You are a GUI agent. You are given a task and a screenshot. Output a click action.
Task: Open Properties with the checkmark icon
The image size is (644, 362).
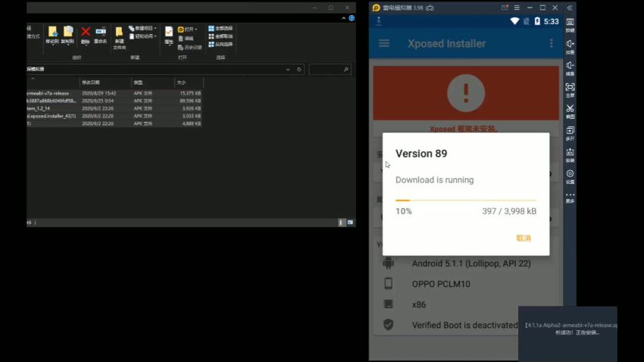[169, 36]
